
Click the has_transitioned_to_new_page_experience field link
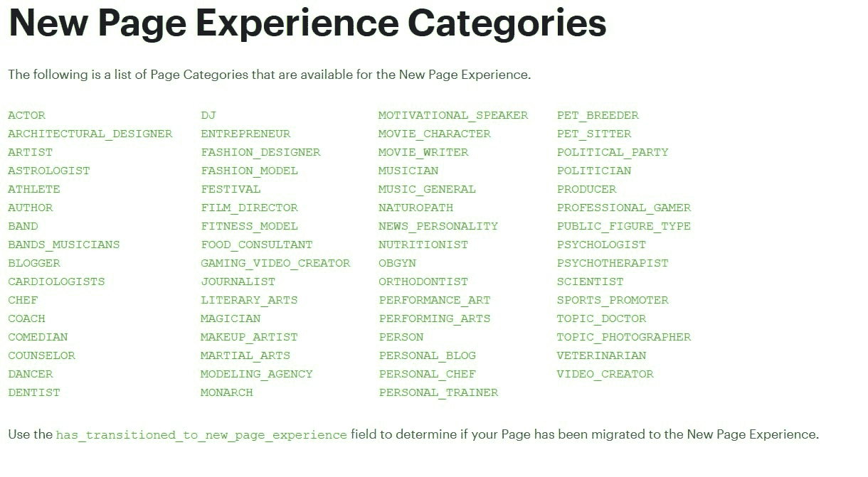pyautogui.click(x=201, y=434)
